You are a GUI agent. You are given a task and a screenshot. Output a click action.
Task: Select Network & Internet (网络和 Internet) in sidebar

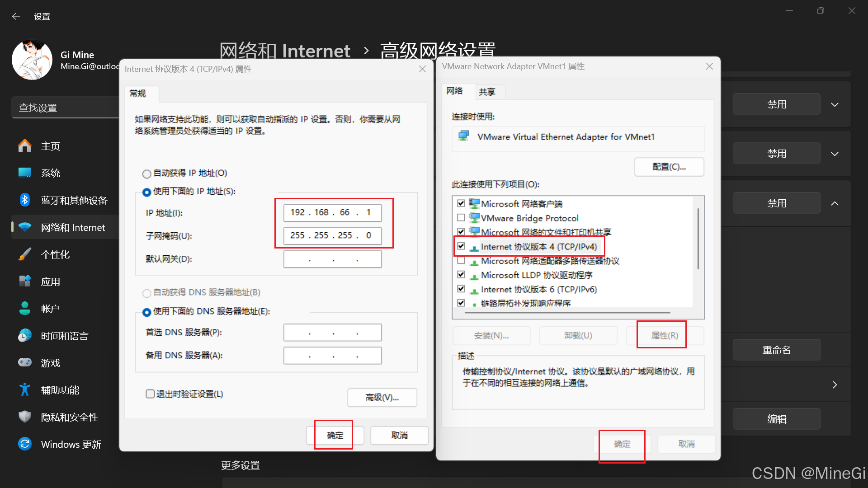click(x=72, y=227)
